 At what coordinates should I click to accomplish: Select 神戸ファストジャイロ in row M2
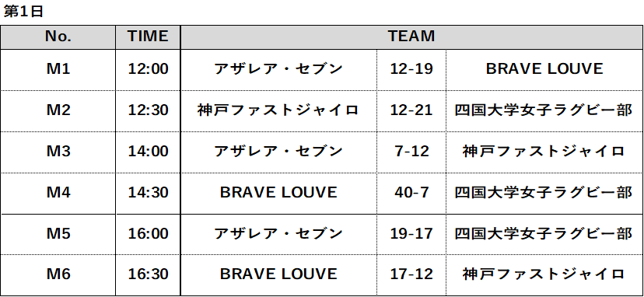click(x=278, y=110)
